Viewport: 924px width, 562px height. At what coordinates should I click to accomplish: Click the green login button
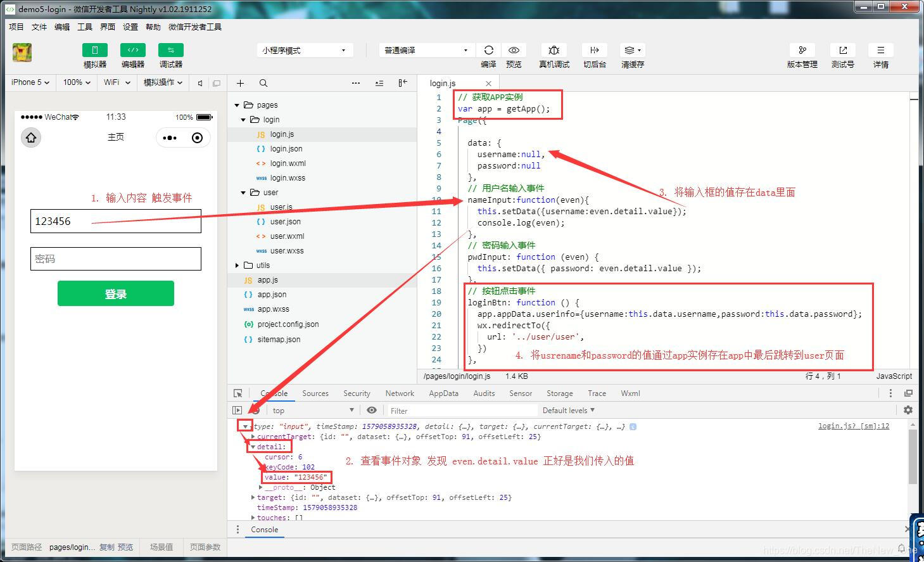pyautogui.click(x=116, y=294)
